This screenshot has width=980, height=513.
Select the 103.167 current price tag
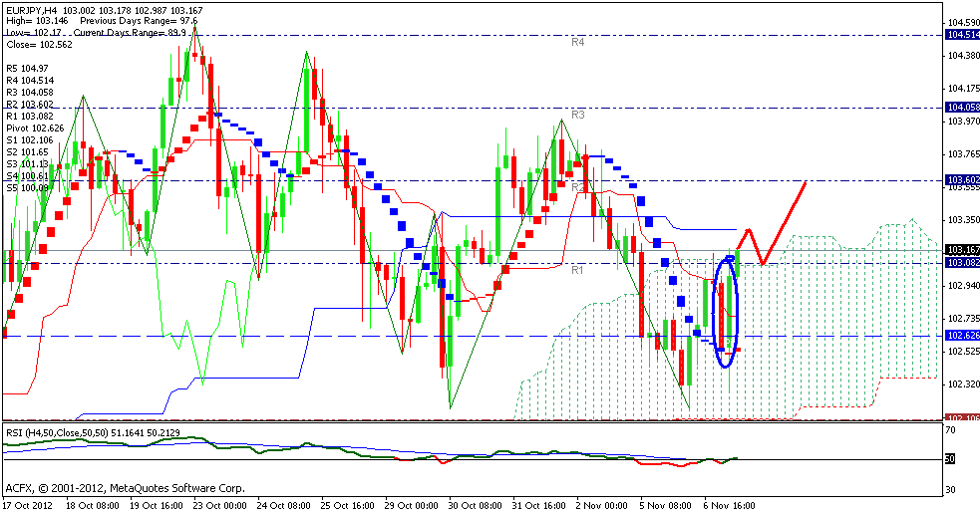point(960,250)
